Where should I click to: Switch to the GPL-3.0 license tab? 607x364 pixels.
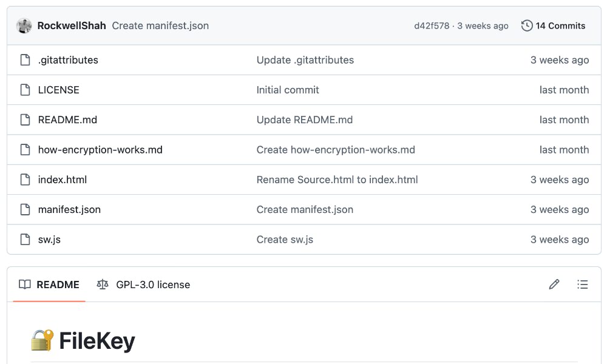(x=143, y=285)
